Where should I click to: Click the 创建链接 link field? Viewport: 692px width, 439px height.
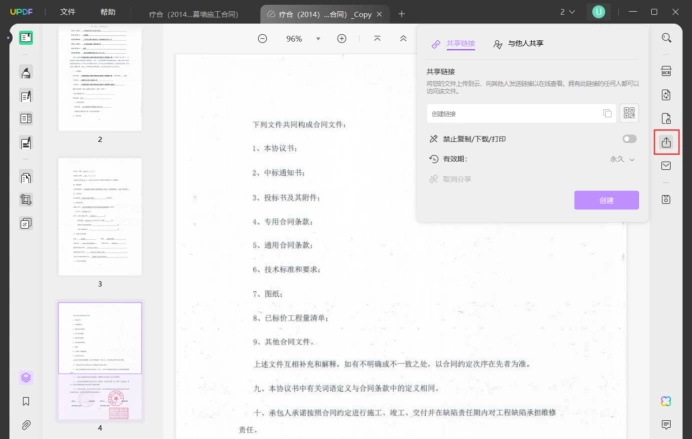click(x=521, y=113)
